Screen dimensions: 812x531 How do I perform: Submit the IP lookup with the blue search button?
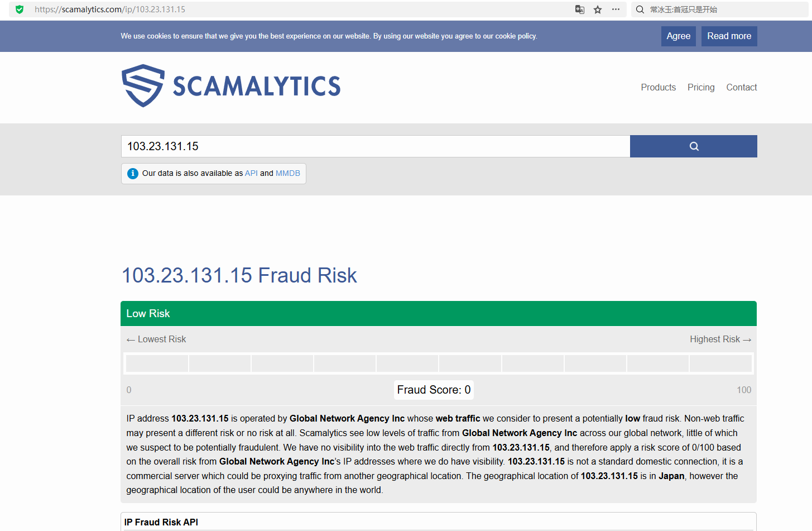pos(694,146)
